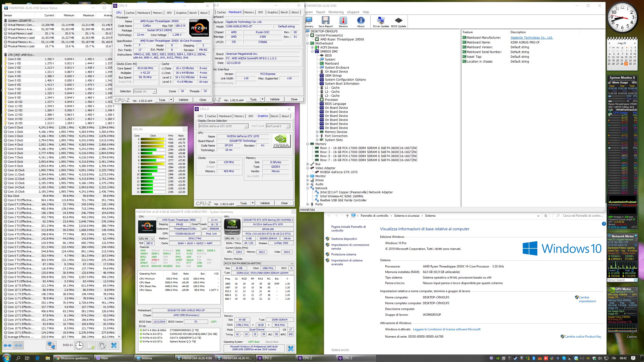Viewport: 644px width, 362px height.
Task: Open the Summary toolbar icon in HWiNFO64
Action: [309, 22]
